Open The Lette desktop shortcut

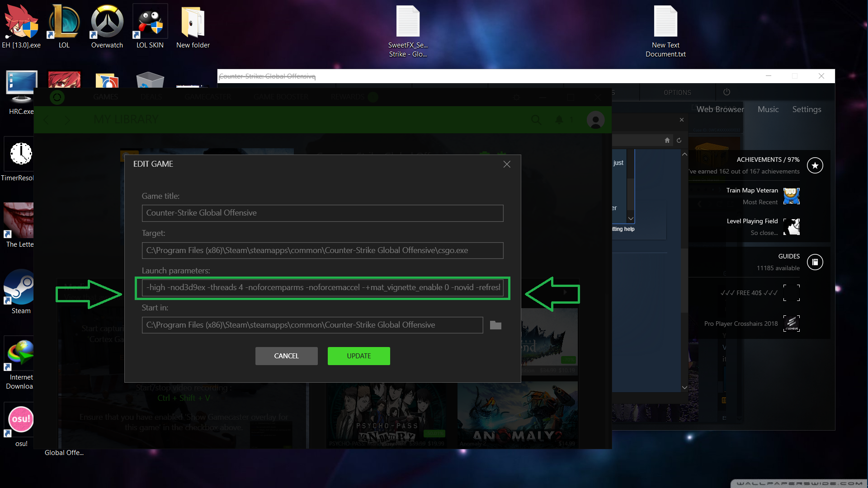pos(19,225)
